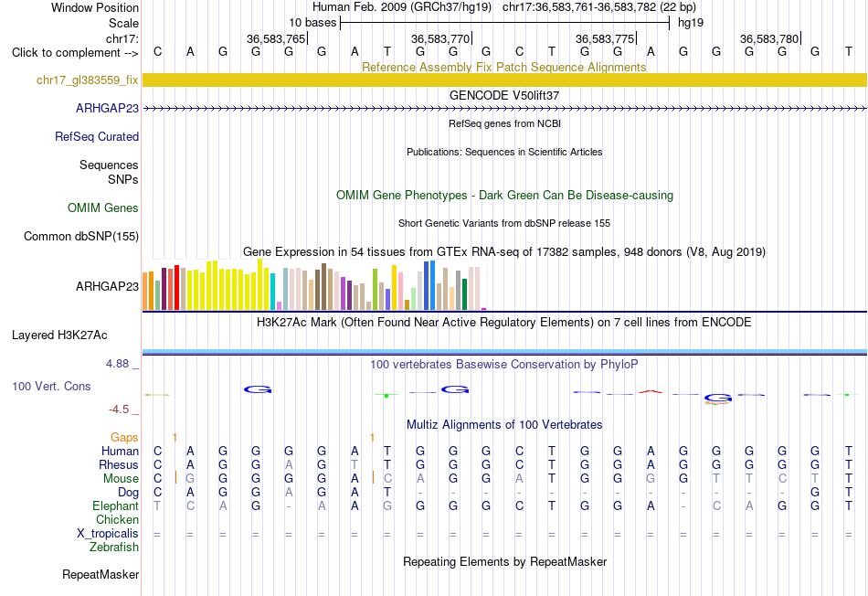The width and height of the screenshot is (868, 596).
Task: Click the Zebrafish alignment row label
Action: point(114,547)
